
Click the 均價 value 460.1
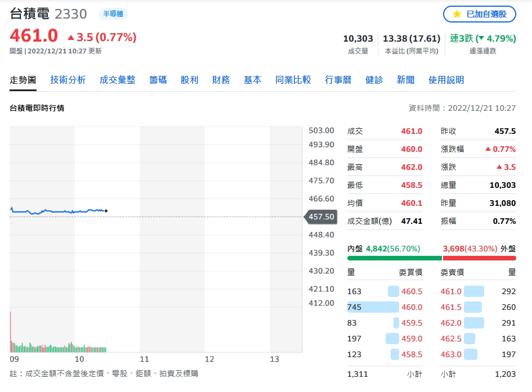[412, 203]
